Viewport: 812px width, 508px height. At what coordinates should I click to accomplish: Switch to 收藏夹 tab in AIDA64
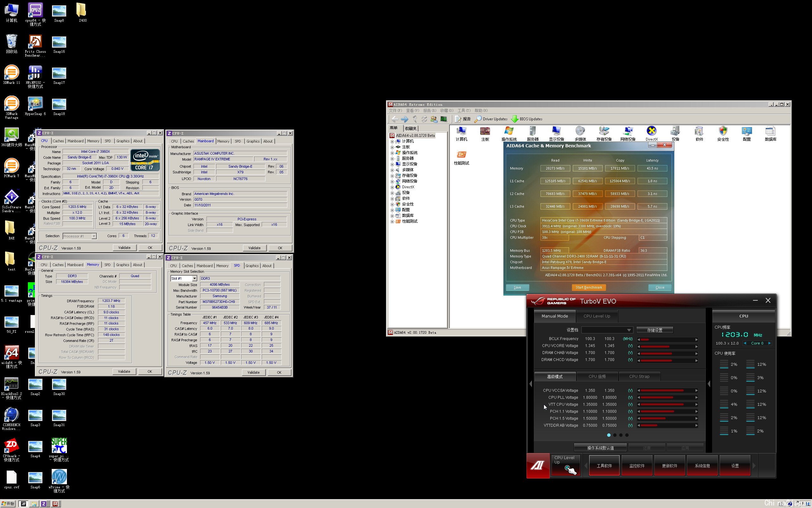[410, 128]
